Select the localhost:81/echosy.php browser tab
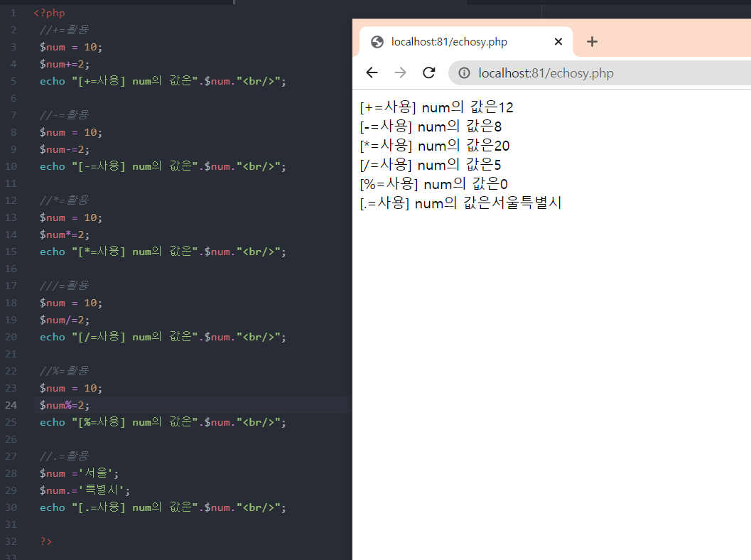Image resolution: width=751 pixels, height=560 pixels. point(465,42)
